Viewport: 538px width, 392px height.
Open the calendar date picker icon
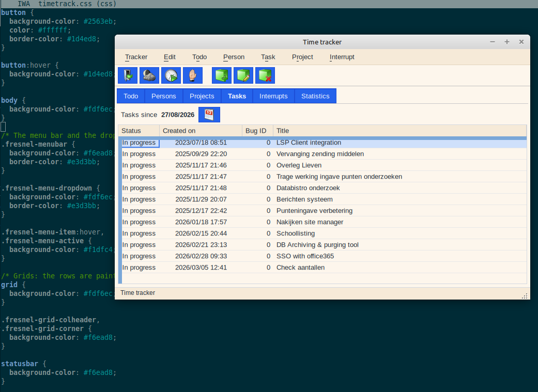(209, 115)
